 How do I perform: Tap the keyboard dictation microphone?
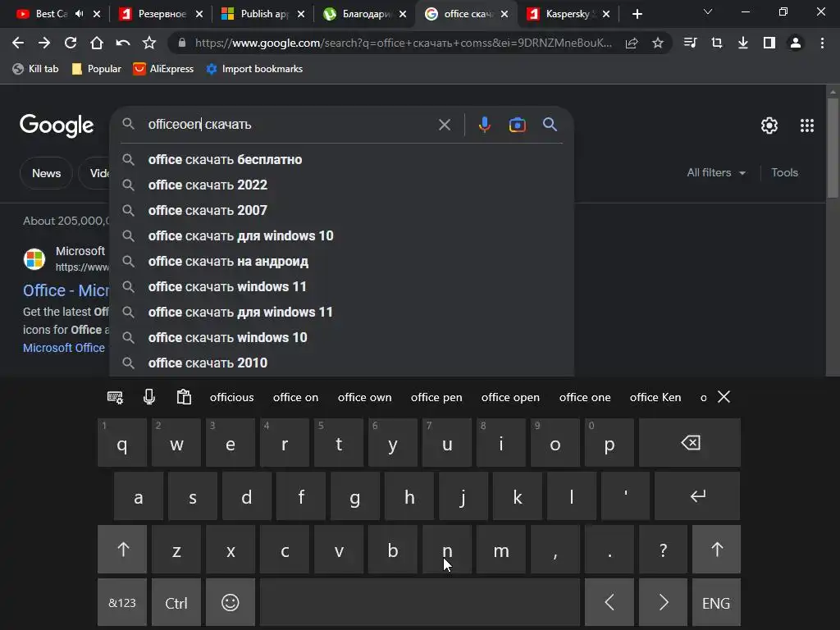[149, 397]
